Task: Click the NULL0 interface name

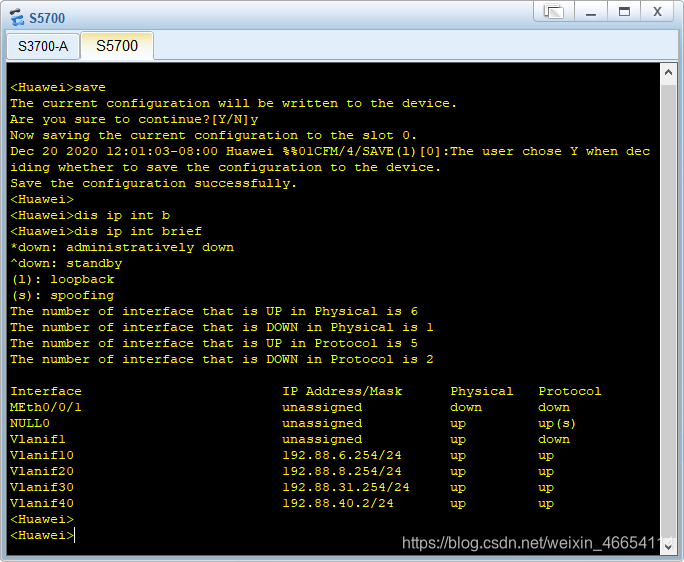Action: 30,423
